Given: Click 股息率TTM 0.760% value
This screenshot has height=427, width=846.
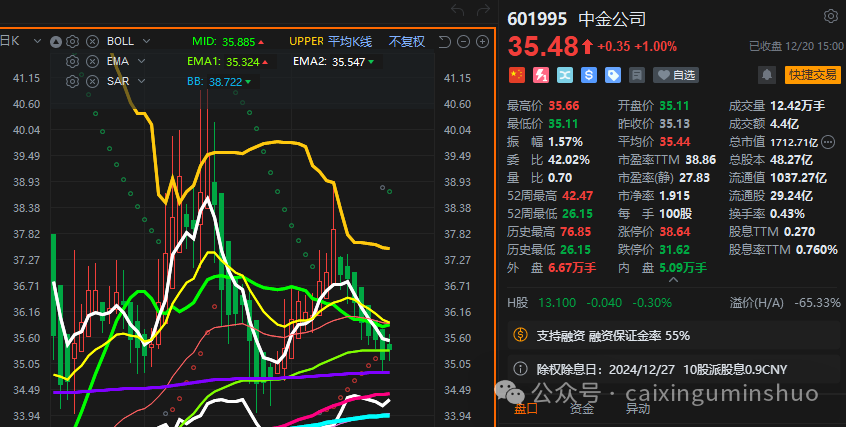Looking at the screenshot, I should coord(817,250).
